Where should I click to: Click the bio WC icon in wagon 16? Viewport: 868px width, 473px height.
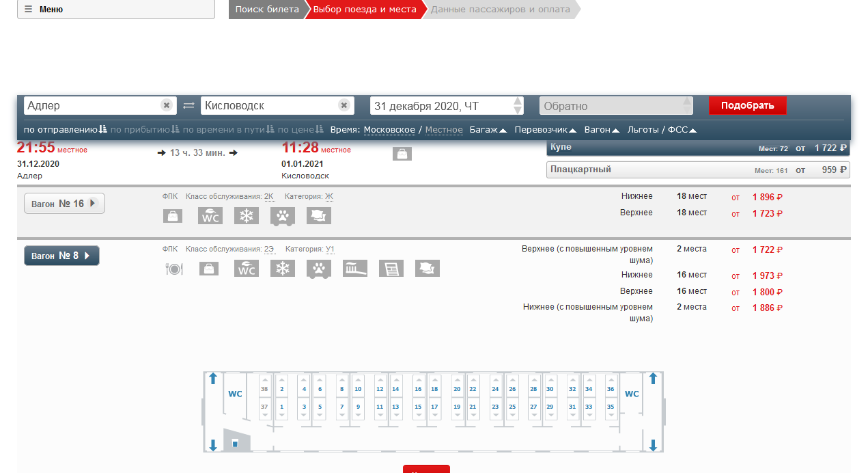click(x=210, y=216)
